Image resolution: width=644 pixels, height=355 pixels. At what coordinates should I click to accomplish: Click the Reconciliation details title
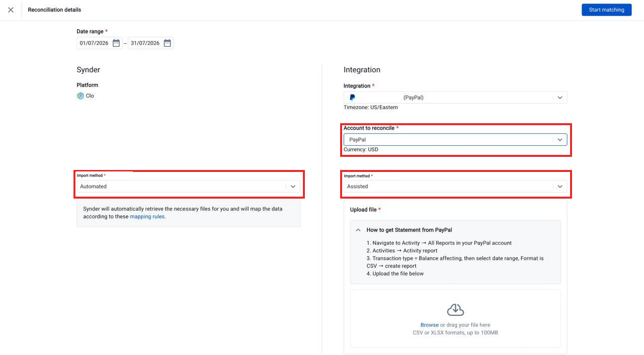tap(54, 10)
